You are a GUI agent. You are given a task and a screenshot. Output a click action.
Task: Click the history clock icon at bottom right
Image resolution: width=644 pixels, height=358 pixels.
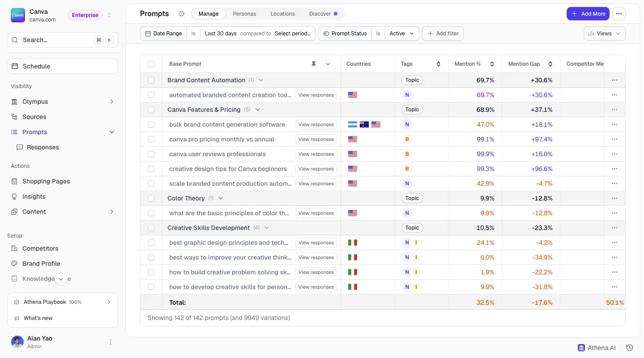tap(630, 348)
